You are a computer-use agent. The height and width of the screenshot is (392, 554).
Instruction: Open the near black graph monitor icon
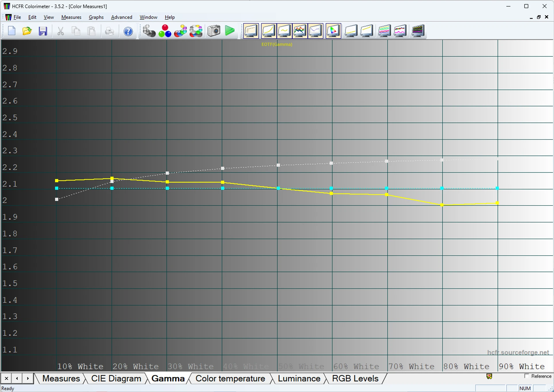[351, 31]
